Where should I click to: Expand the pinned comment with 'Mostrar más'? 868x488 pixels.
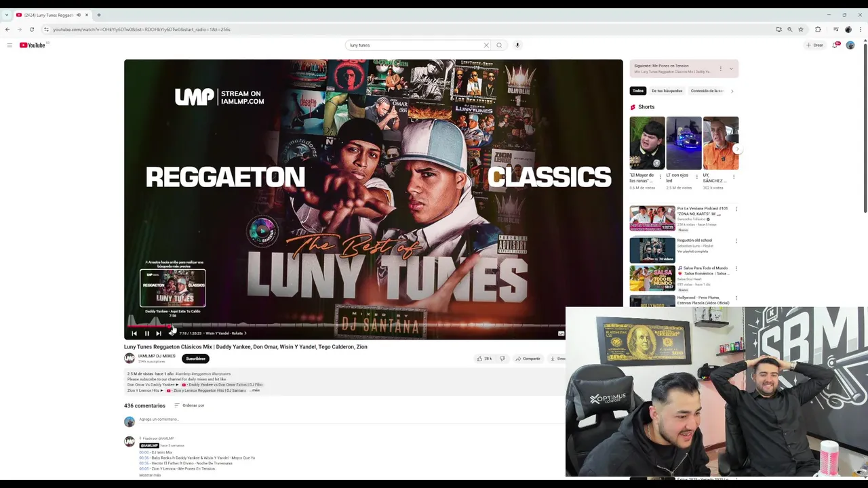[150, 475]
